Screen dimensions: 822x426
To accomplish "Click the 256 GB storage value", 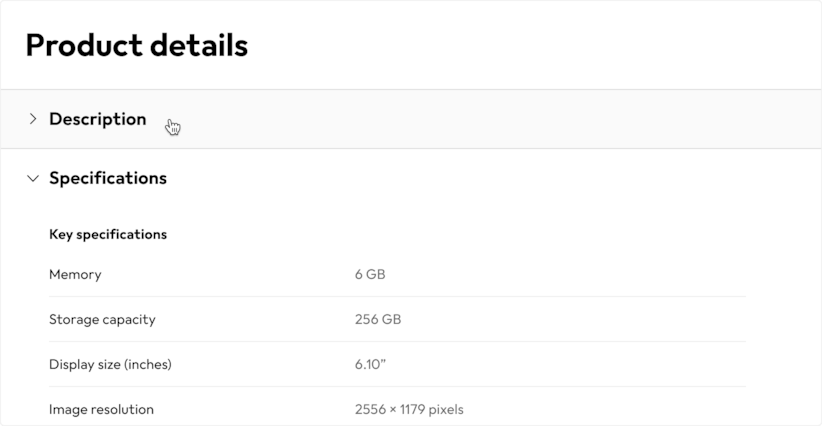I will click(378, 320).
